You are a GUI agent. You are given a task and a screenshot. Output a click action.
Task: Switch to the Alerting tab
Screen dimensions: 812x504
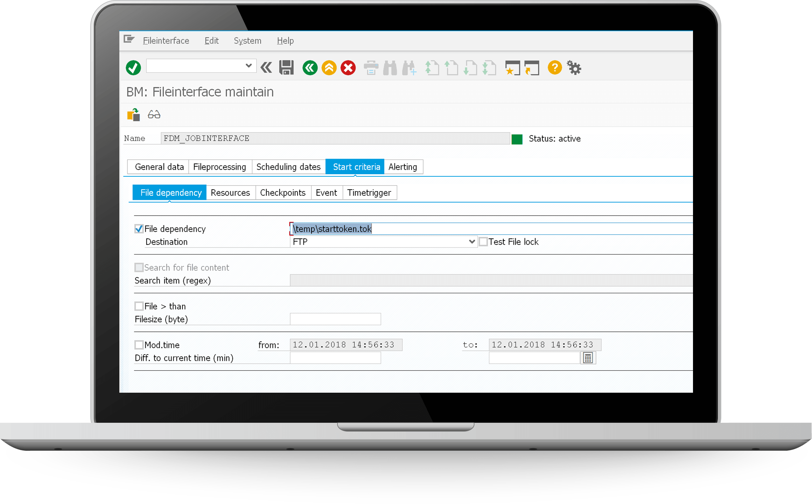[x=403, y=167]
